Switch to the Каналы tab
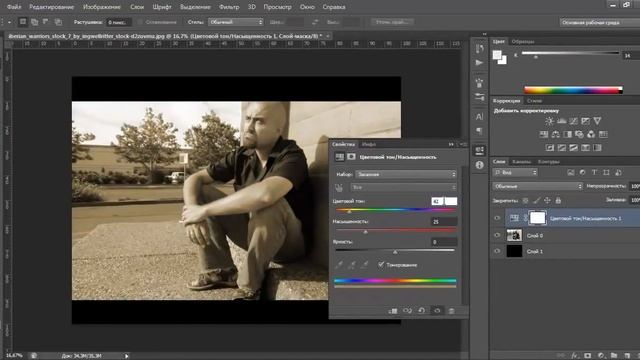 pos(521,162)
